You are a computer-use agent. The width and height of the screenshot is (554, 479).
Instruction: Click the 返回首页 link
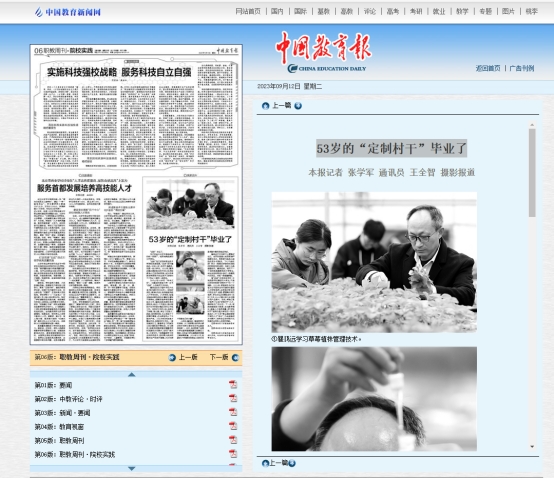(488, 68)
